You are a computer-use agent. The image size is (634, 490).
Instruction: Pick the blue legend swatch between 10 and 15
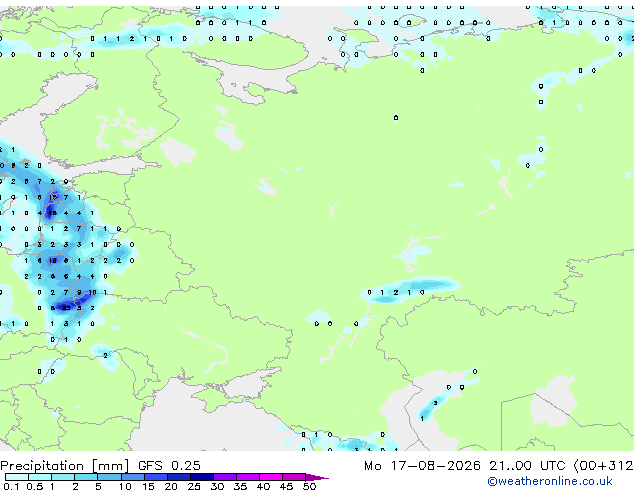(x=133, y=477)
